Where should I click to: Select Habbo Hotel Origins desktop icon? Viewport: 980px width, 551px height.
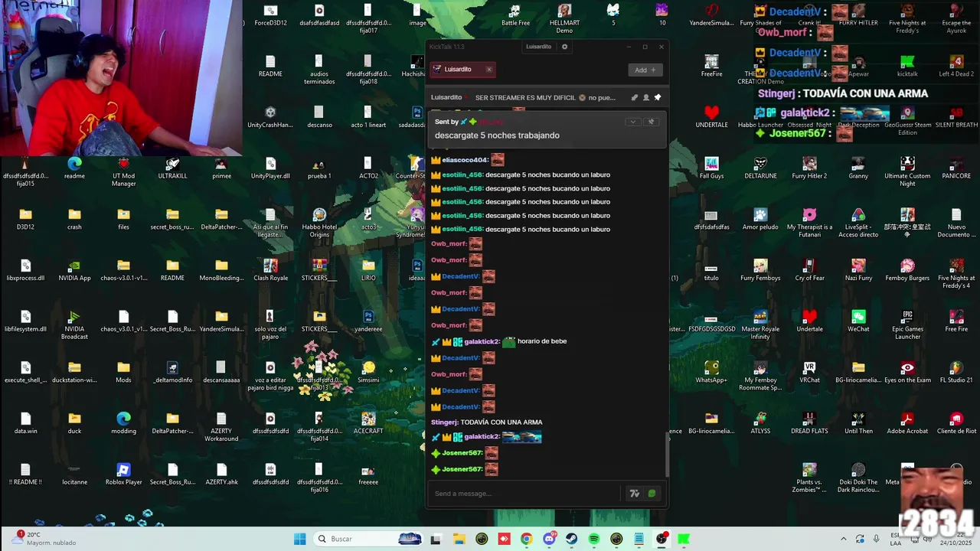(x=319, y=223)
